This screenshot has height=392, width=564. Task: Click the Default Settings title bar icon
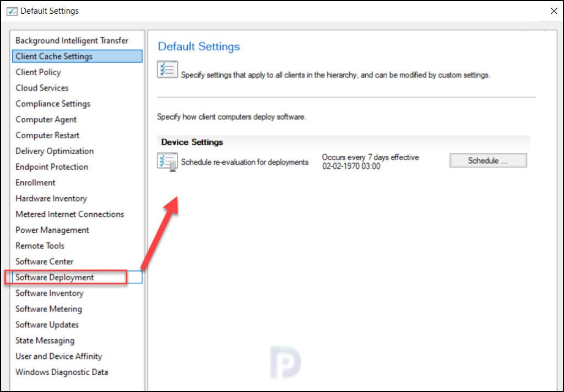tap(12, 11)
